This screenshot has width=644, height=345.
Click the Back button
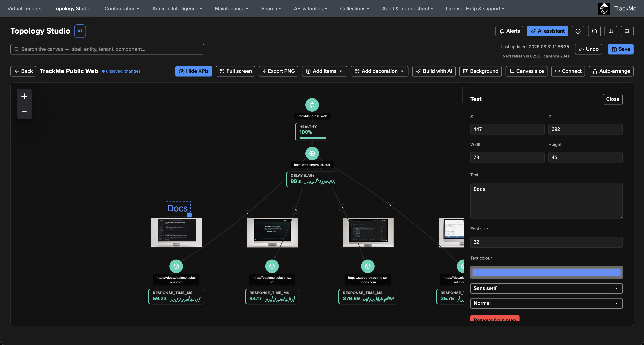[23, 71]
